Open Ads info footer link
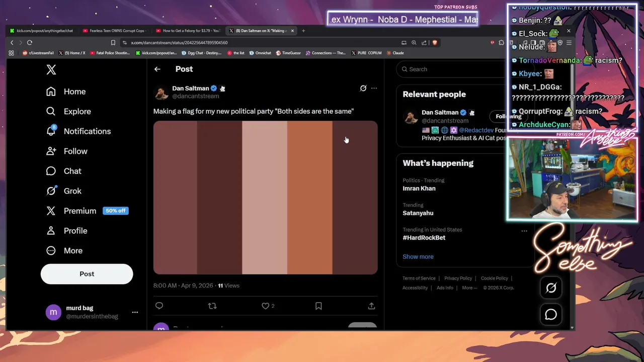 click(x=445, y=288)
